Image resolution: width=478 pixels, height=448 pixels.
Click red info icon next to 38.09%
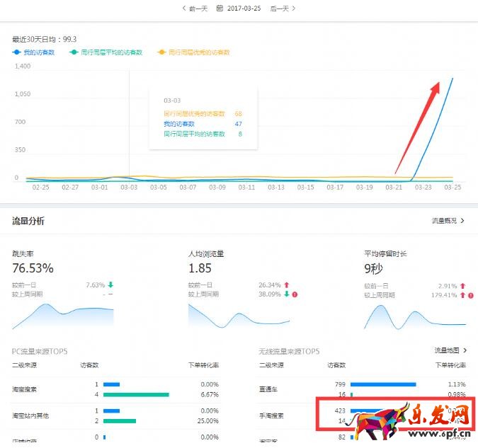coord(294,294)
